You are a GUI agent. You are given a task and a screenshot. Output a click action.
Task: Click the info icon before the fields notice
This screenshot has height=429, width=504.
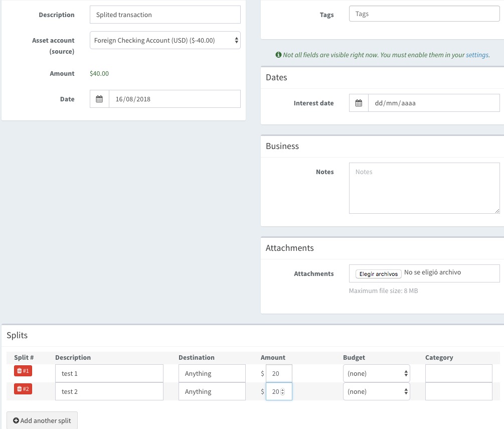coord(278,54)
